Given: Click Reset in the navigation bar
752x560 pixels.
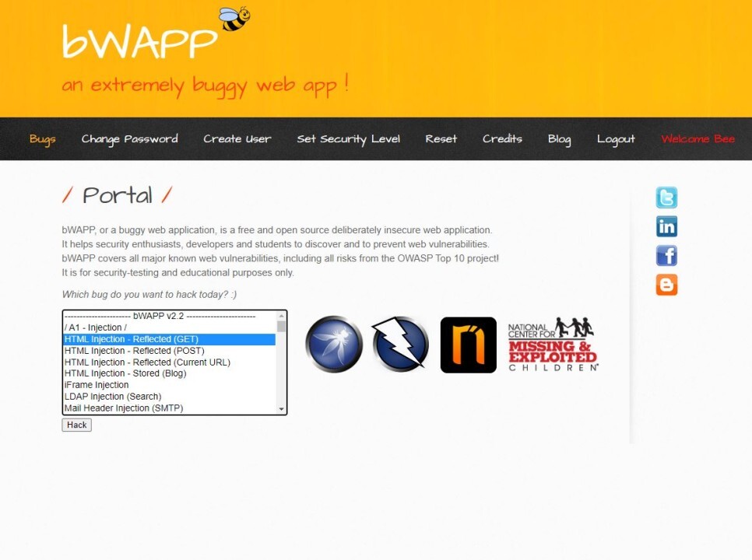Looking at the screenshot, I should (x=441, y=139).
